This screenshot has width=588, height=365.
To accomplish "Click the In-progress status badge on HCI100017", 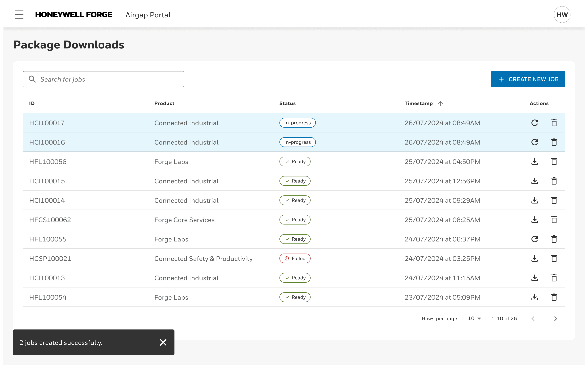I will [x=297, y=122].
